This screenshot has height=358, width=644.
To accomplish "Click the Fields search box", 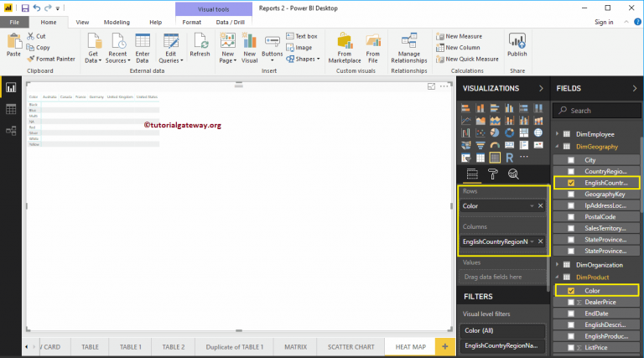I will point(595,110).
